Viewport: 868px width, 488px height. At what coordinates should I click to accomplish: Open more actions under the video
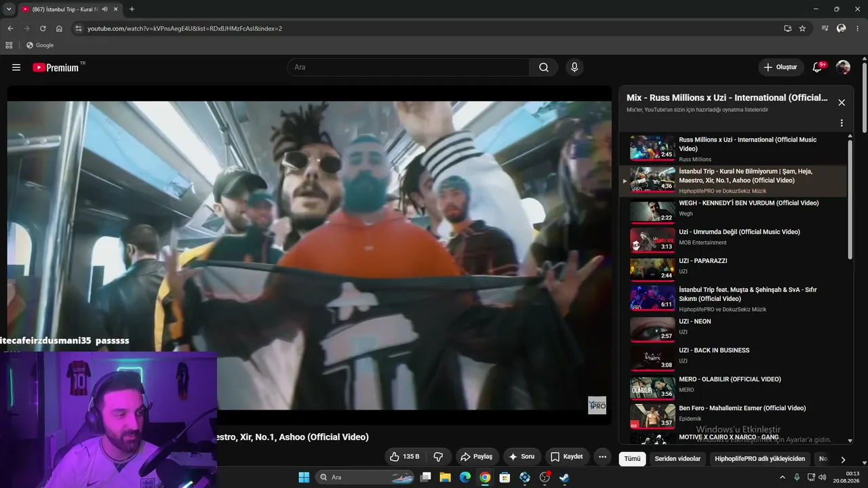point(602,457)
